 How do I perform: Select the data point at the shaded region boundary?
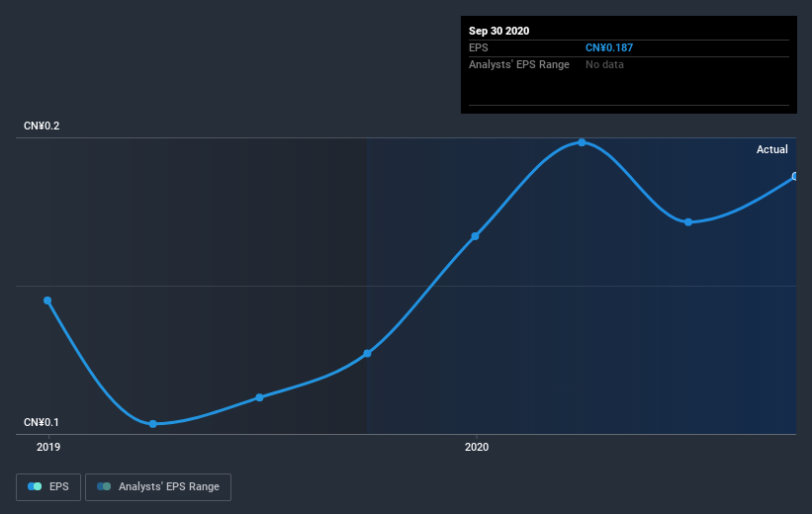click(x=367, y=354)
